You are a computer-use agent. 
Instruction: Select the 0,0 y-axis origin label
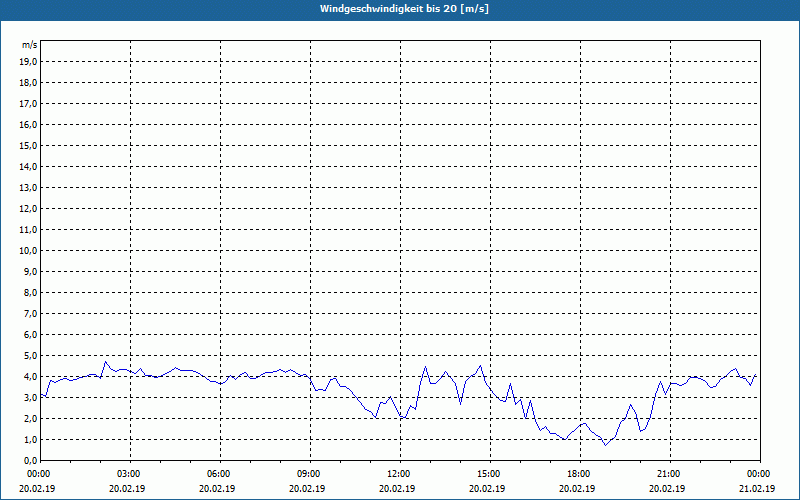click(x=30, y=460)
